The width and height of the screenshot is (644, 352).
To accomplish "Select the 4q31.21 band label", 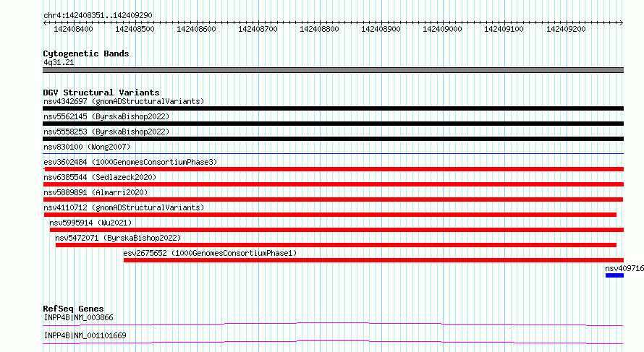I will point(59,62).
